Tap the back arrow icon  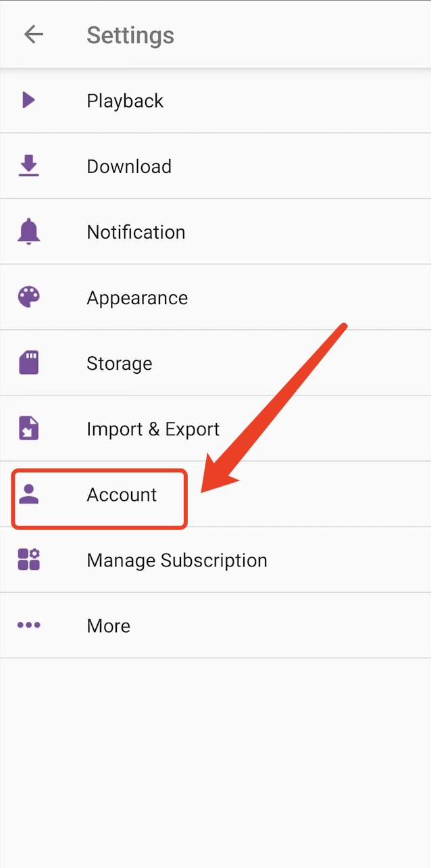coord(33,34)
